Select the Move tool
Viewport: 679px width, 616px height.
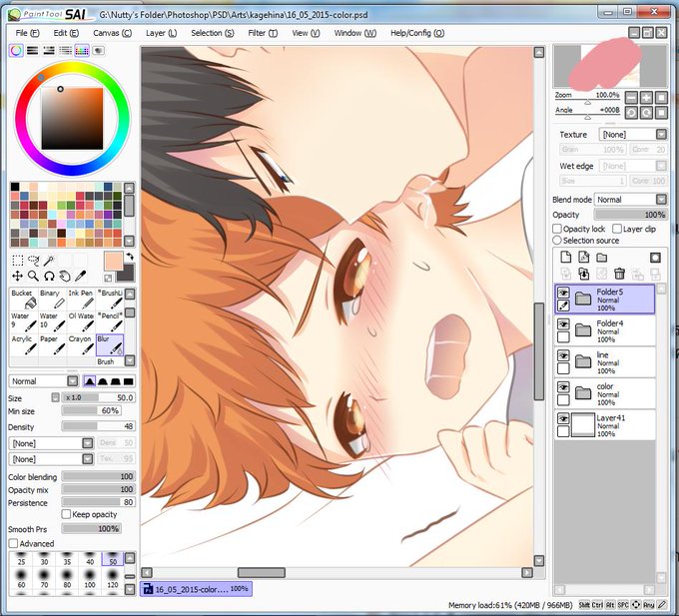[18, 276]
